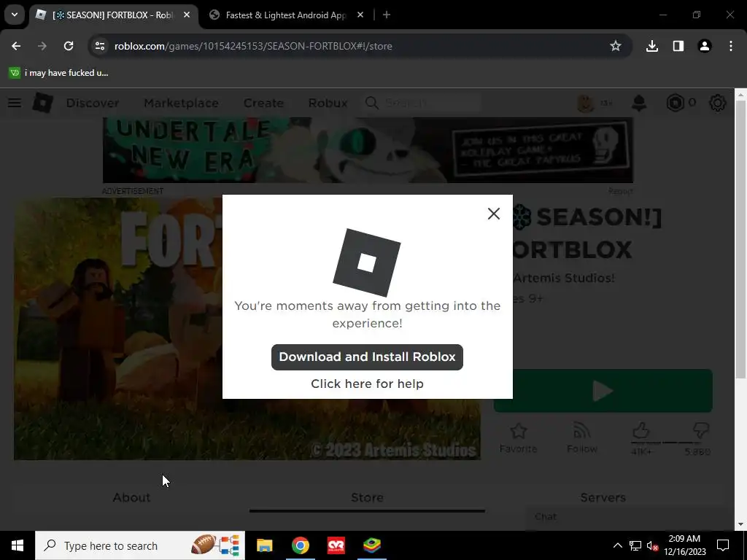
Task: Close the FORTBLOX Roblox tab
Action: pos(187,15)
